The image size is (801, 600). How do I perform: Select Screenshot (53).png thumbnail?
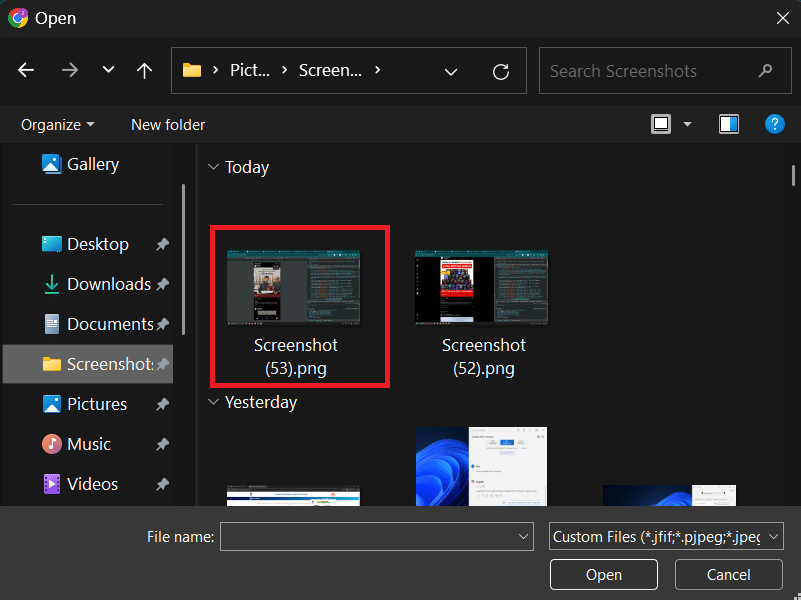(293, 287)
